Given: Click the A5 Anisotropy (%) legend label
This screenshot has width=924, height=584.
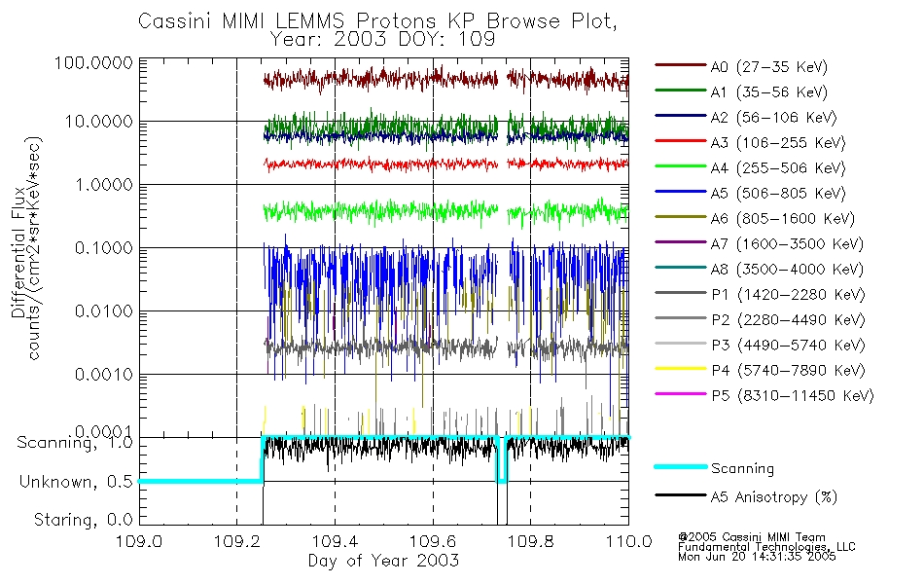Looking at the screenshot, I should [x=774, y=497].
